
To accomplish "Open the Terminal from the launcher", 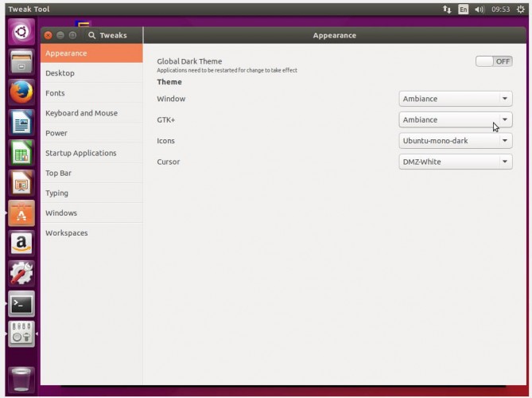I will pos(21,303).
